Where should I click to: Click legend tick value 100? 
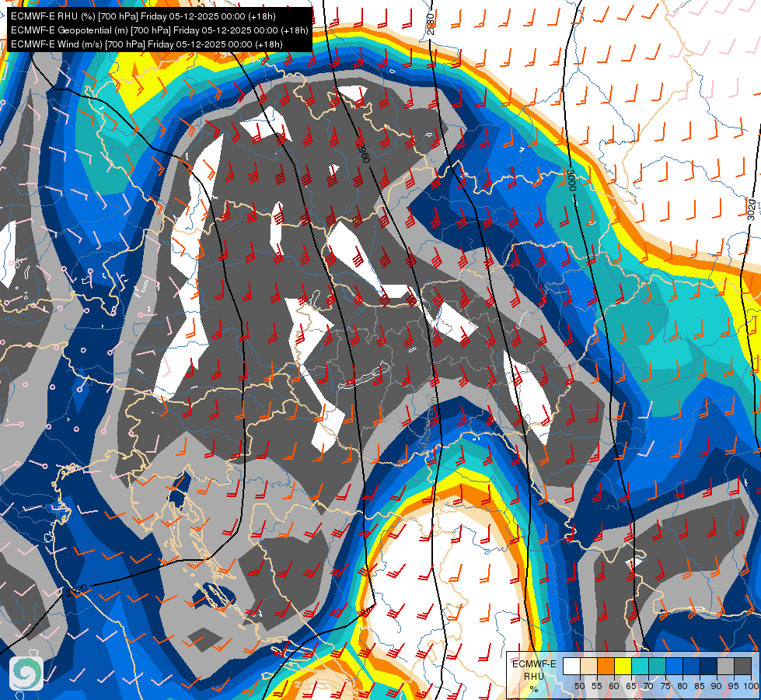pyautogui.click(x=751, y=686)
